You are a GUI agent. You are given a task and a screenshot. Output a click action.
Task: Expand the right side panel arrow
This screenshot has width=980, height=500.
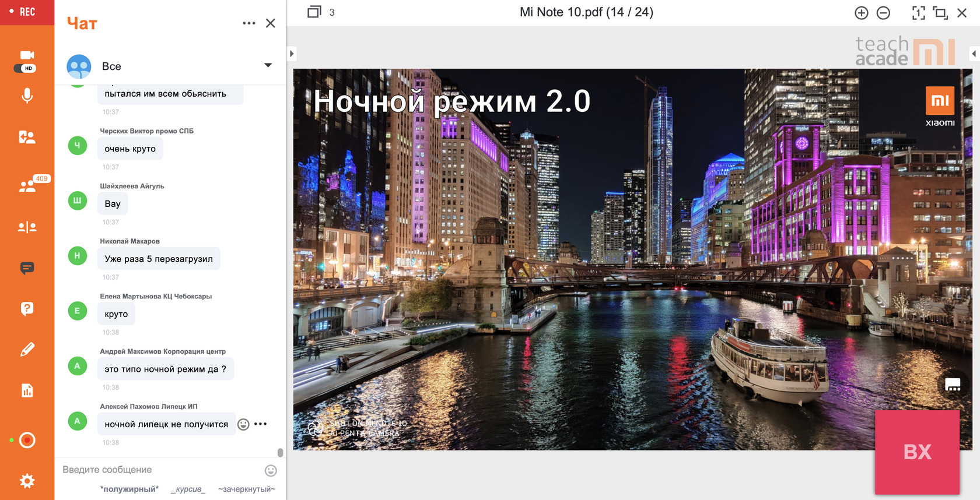coord(974,54)
